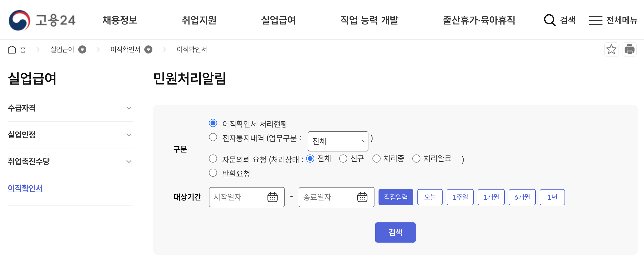
Task: Choose 전자통지내역 option
Action: point(213,137)
